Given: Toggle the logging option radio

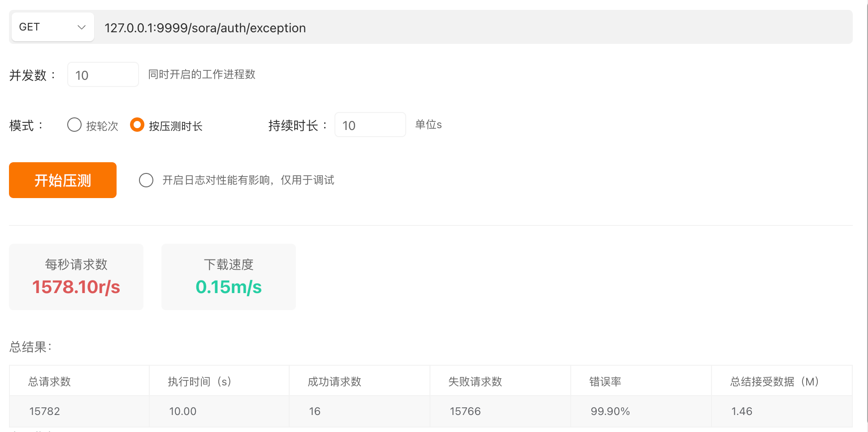Looking at the screenshot, I should 146,180.
